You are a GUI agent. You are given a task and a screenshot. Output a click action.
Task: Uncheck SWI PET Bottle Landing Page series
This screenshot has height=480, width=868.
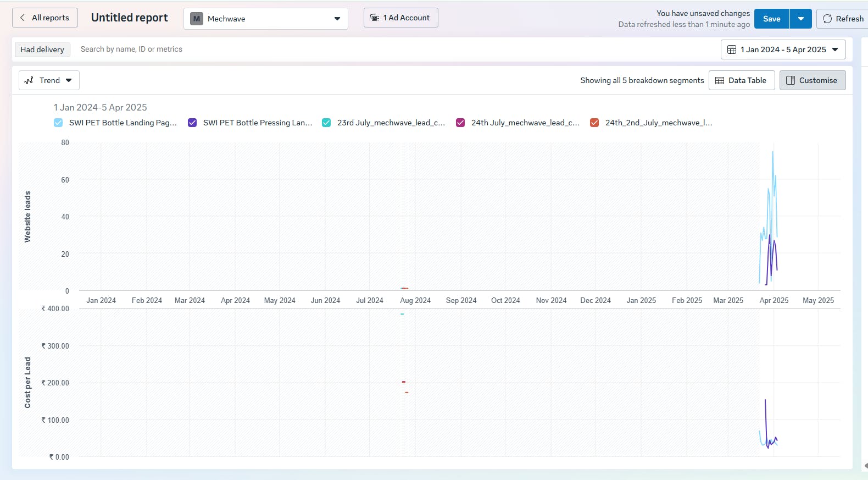pyautogui.click(x=58, y=123)
